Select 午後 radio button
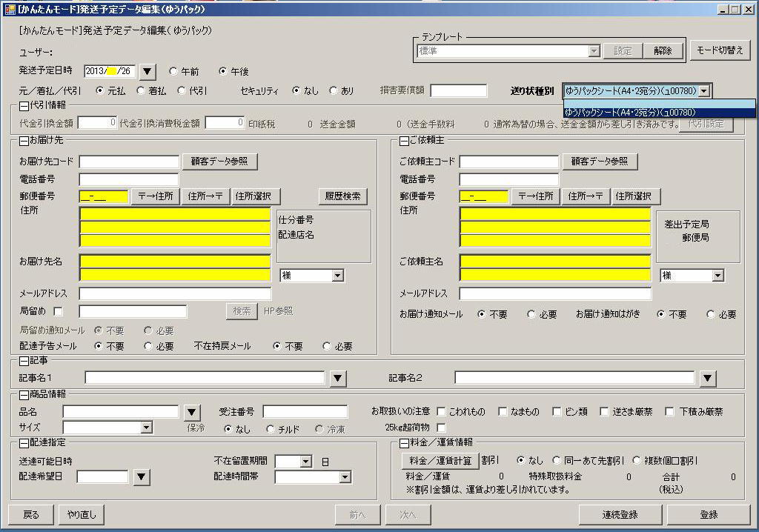The image size is (759, 532). tap(222, 71)
